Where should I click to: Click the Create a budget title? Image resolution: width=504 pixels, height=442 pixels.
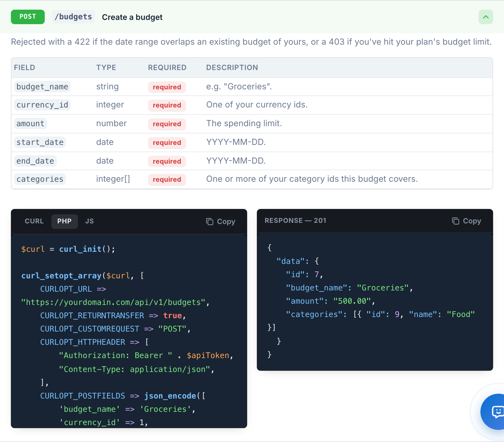point(132,17)
